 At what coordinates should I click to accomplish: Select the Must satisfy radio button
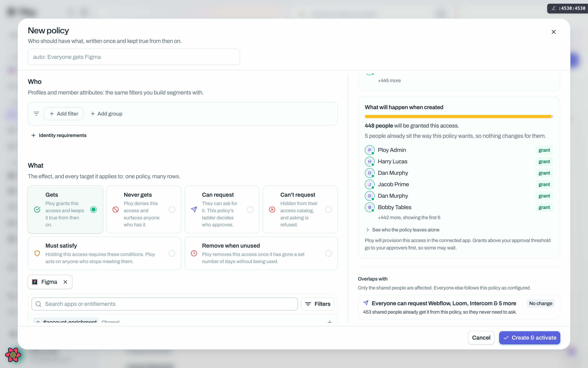click(172, 253)
